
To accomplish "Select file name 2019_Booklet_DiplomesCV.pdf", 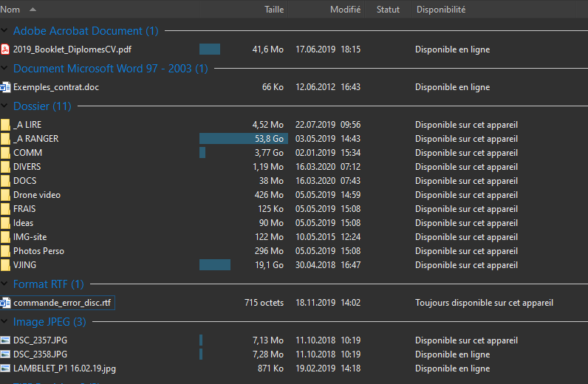I will (72, 49).
